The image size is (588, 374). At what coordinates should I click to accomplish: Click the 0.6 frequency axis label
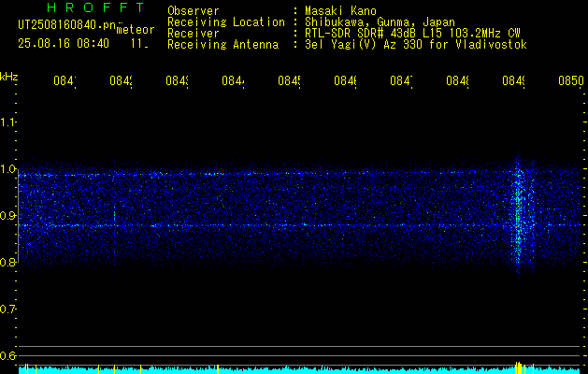click(x=7, y=356)
